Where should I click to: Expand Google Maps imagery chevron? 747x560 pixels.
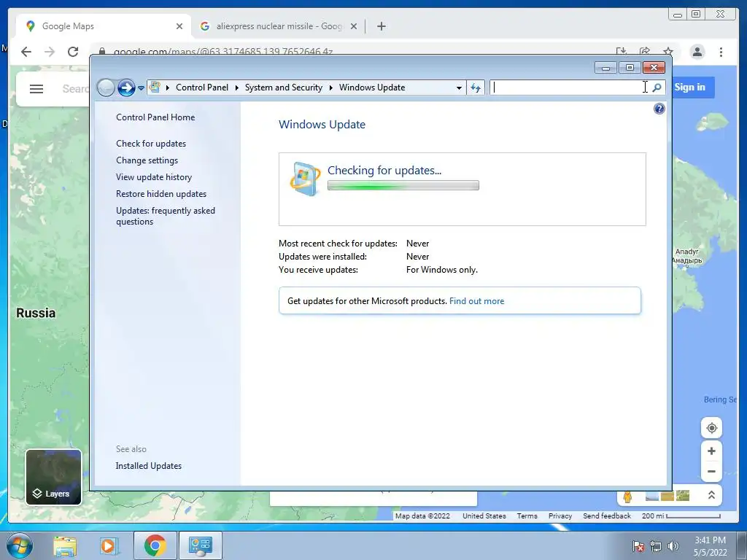(x=711, y=495)
